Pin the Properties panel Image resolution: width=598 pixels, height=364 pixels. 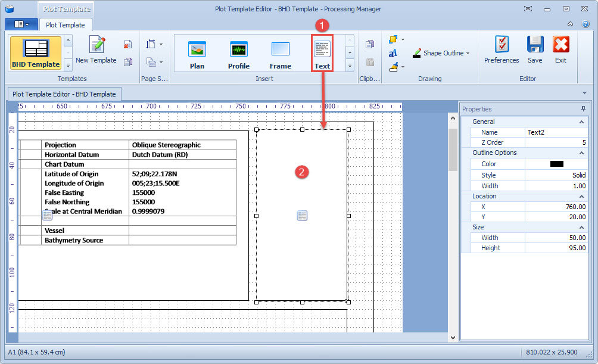[x=583, y=109]
